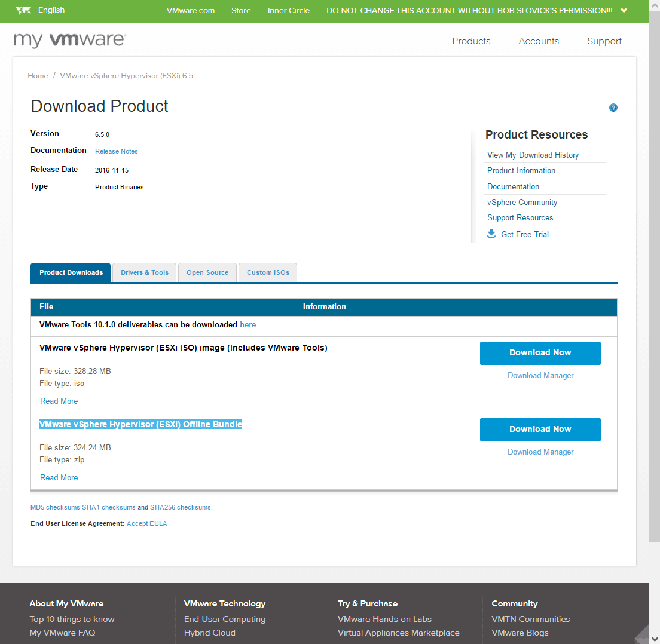
Task: Open VMware Blogs footer link
Action: pyautogui.click(x=520, y=633)
